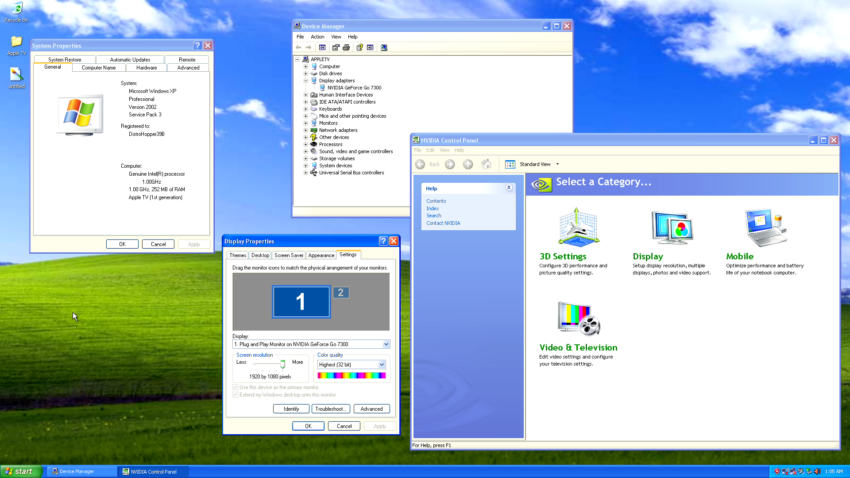This screenshot has width=850, height=478.
Task: Toggle Use this device as primary monitor
Action: click(235, 387)
